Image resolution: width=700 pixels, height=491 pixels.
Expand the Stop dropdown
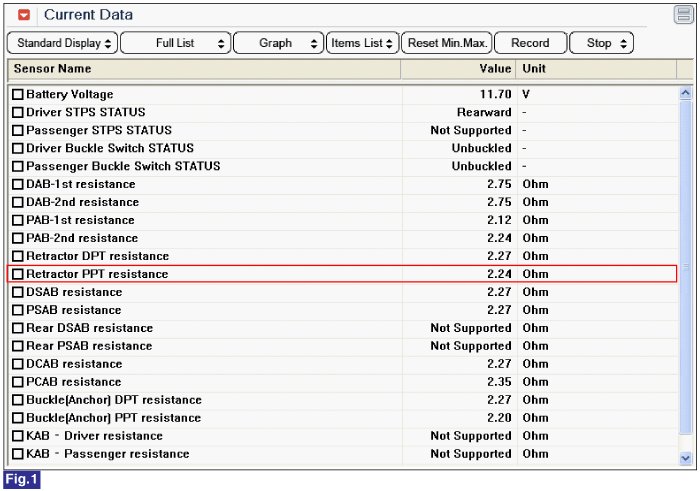point(601,43)
